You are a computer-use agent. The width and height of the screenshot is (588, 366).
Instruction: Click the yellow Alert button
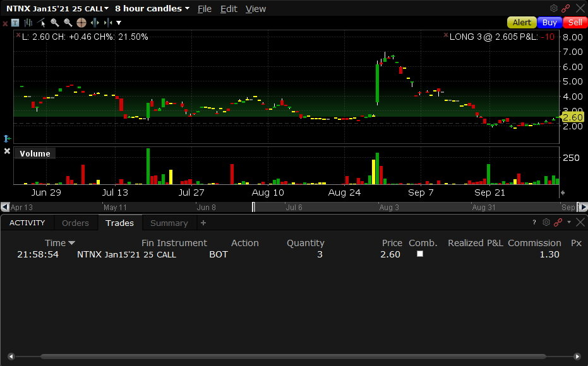[x=522, y=23]
